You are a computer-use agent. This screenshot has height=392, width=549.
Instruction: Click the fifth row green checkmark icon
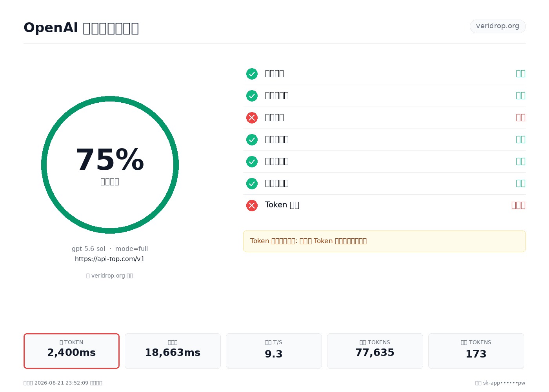point(252,162)
